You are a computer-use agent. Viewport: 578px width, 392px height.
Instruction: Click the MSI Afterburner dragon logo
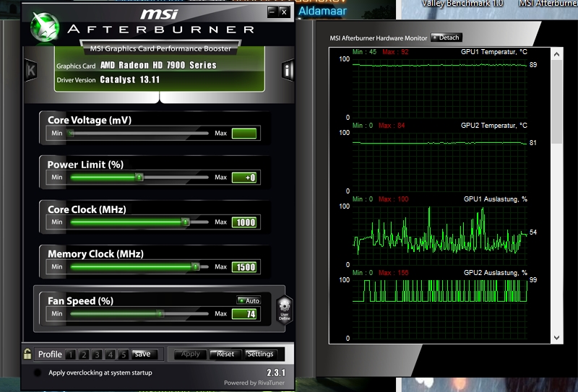pos(45,27)
